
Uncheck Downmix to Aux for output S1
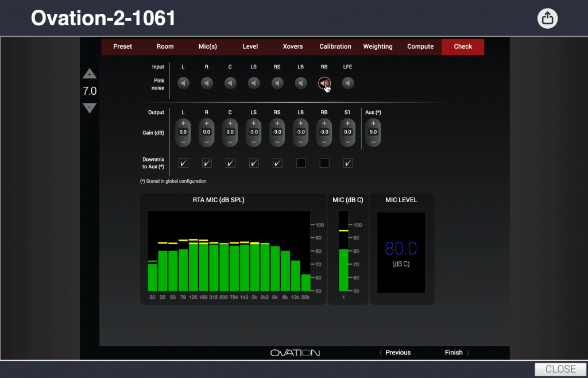pos(347,163)
